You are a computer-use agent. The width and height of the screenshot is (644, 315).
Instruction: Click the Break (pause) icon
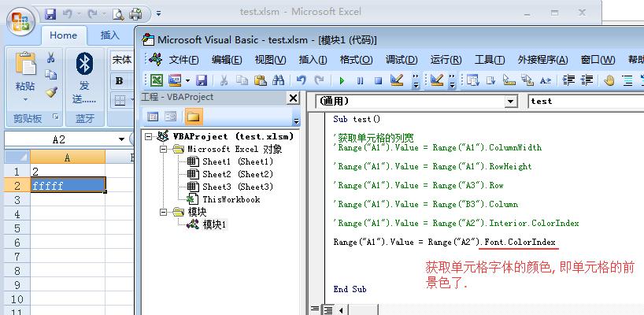(x=361, y=80)
